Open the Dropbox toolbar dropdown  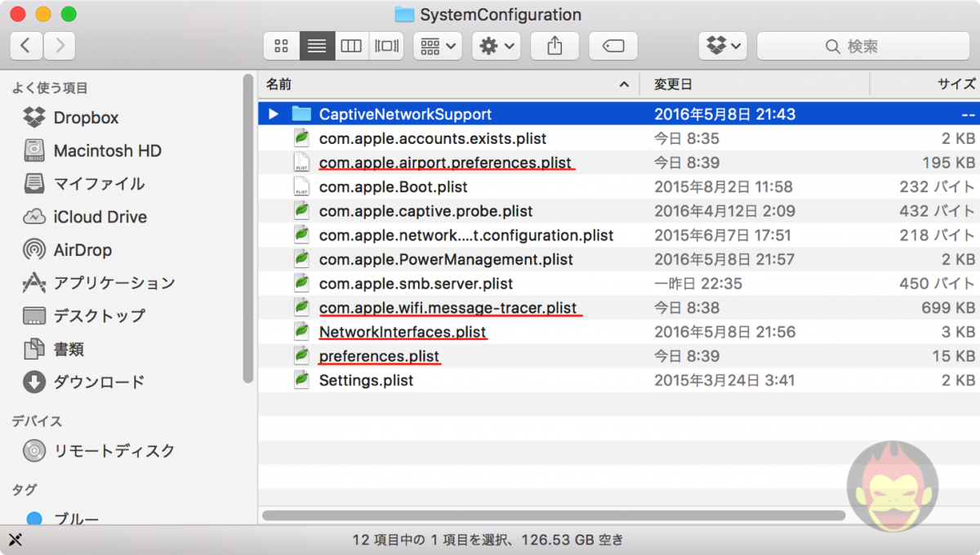point(724,46)
